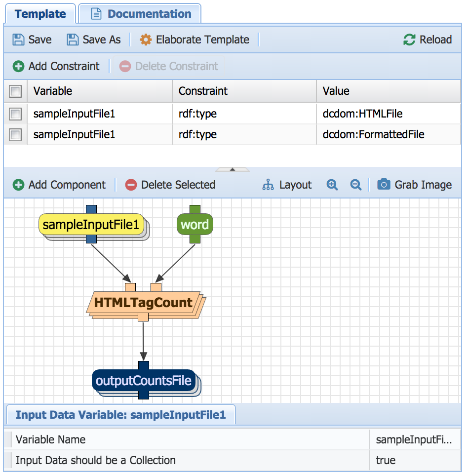The image size is (467, 476).
Task: Click Delete Selected button
Action: [170, 185]
